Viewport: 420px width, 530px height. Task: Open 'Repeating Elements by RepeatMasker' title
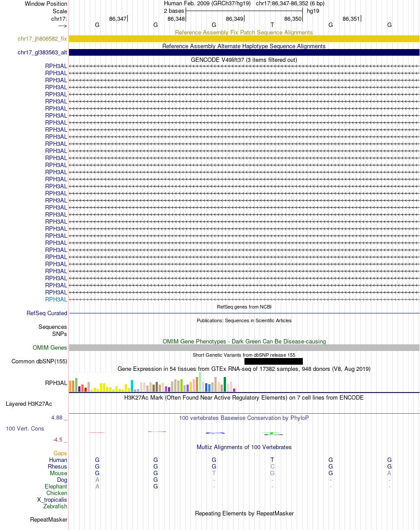coord(244,514)
